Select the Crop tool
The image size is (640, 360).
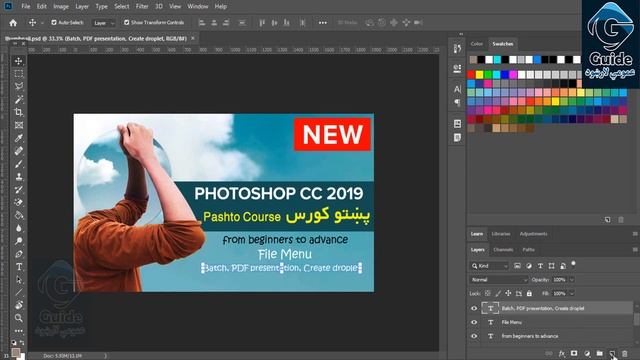pos(18,112)
